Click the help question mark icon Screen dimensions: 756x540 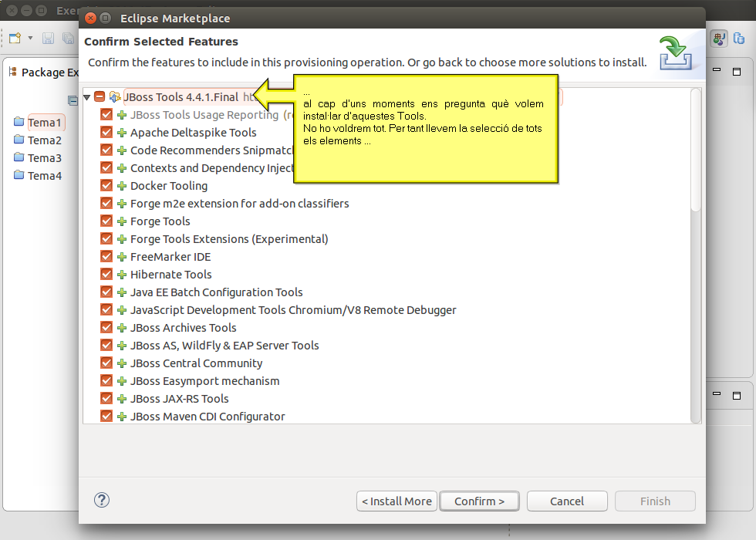102,500
